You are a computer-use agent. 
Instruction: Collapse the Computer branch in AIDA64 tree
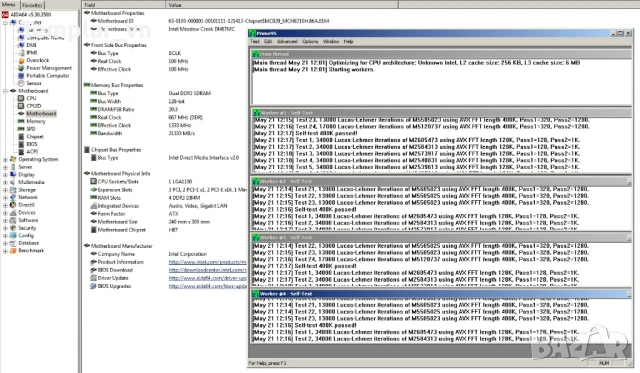(x=5, y=22)
